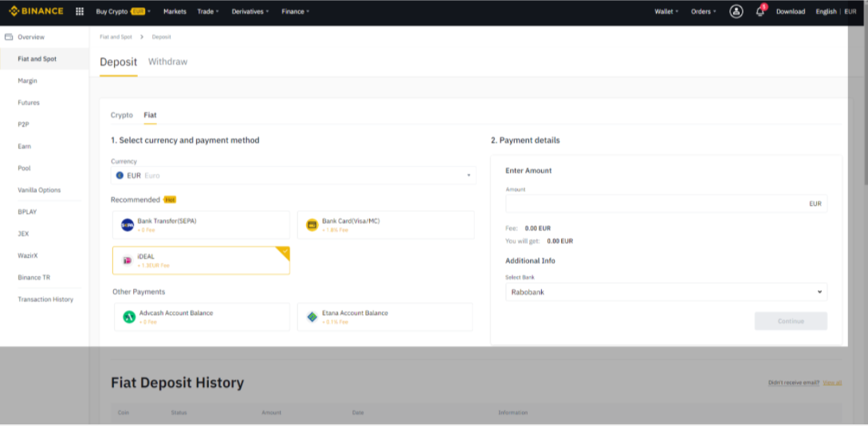Click the Fiat Deposit History heading

coord(177,383)
